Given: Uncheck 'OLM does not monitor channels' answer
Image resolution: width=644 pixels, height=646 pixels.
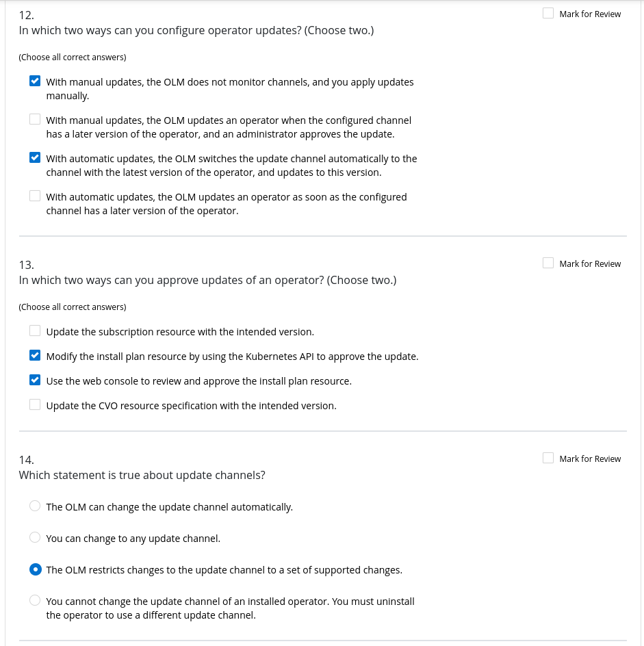Looking at the screenshot, I should [x=35, y=81].
